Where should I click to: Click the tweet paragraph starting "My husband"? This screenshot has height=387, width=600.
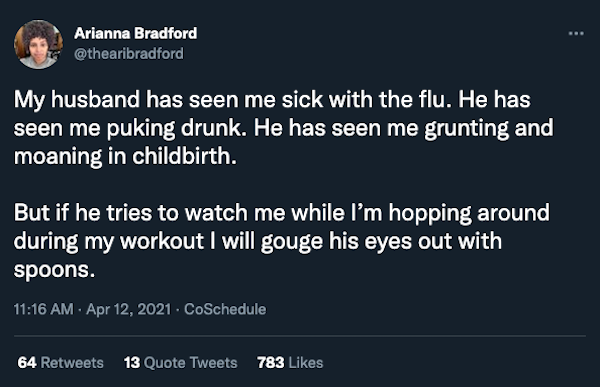point(284,128)
